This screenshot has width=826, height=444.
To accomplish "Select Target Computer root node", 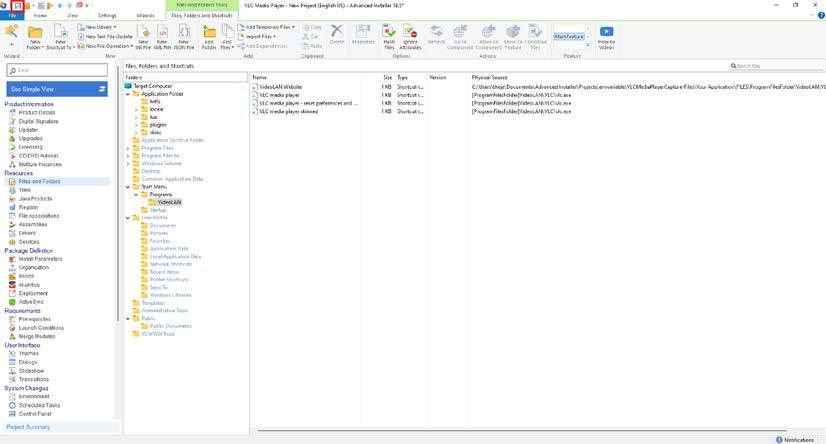I will click(153, 86).
